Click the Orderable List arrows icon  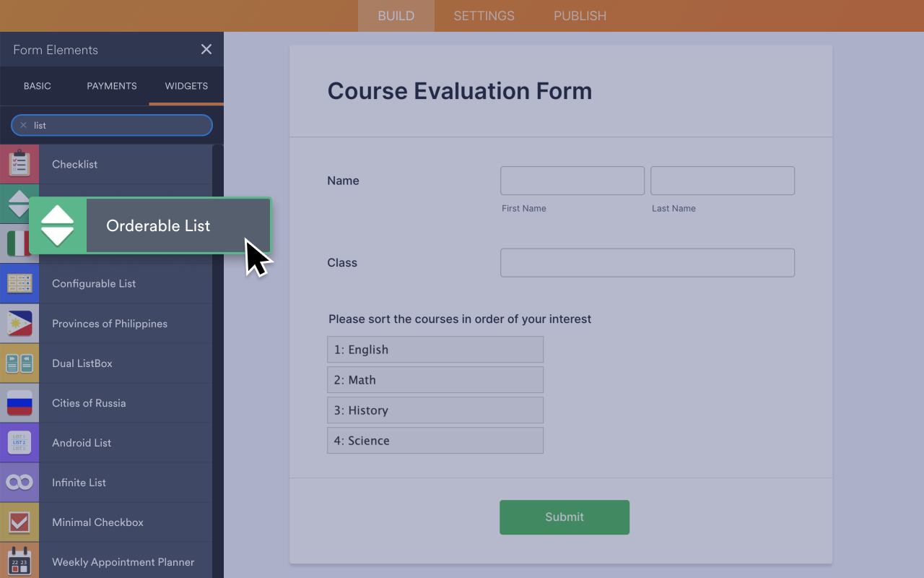pos(58,225)
